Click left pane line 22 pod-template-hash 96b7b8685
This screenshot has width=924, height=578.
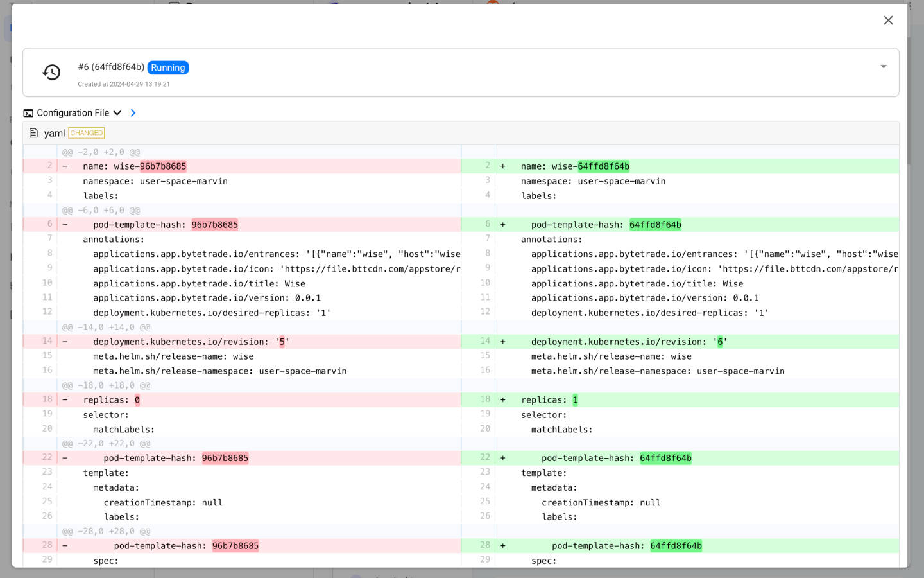click(242, 458)
